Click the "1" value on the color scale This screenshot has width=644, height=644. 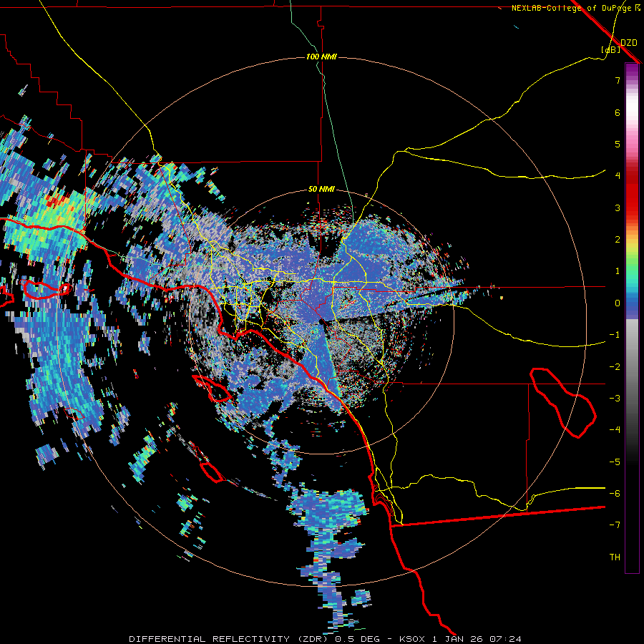point(618,271)
